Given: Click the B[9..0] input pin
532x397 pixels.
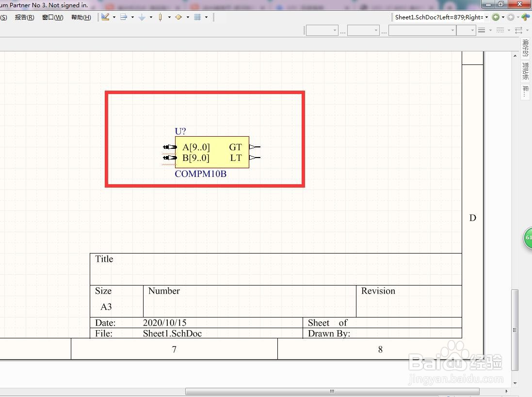Looking at the screenshot, I should 170,158.
